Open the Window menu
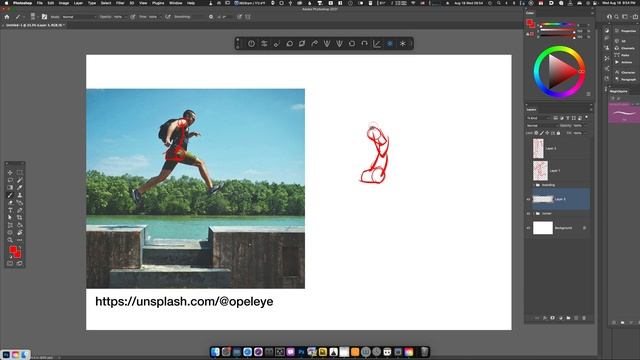The width and height of the screenshot is (640, 360). [176, 3]
